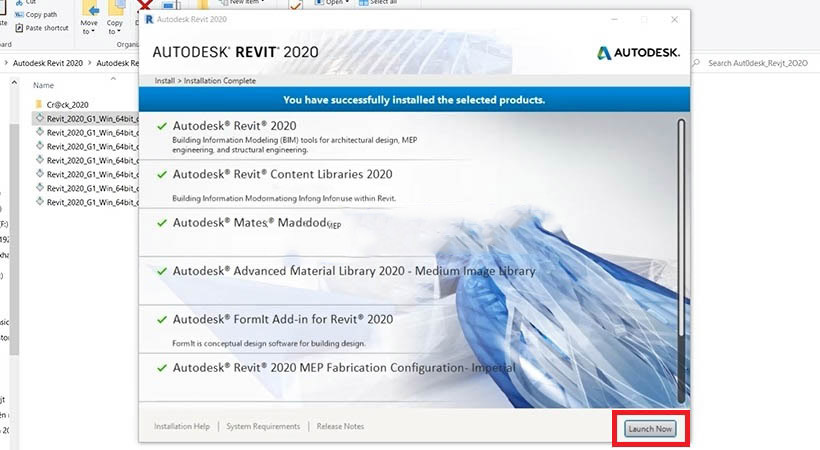Select the highlighted Revit_2020_G1_Win_64bit file in Explorer
This screenshot has width=820, height=450.
point(86,119)
